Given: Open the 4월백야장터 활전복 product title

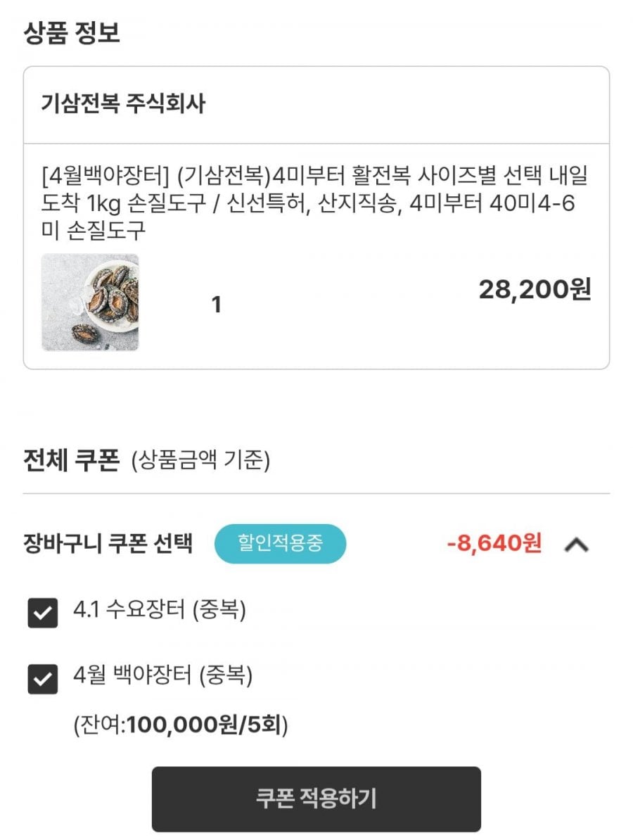Looking at the screenshot, I should 314,176.
